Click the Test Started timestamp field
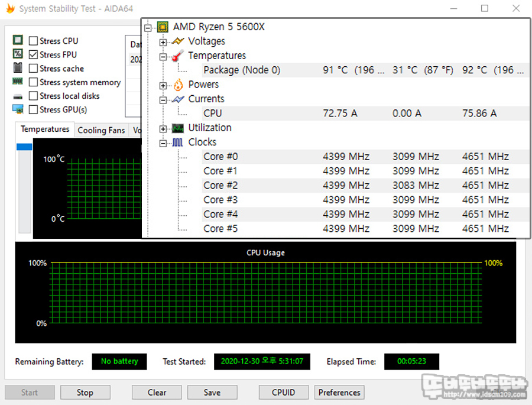Viewport: 532px width, 405px height. pos(262,361)
